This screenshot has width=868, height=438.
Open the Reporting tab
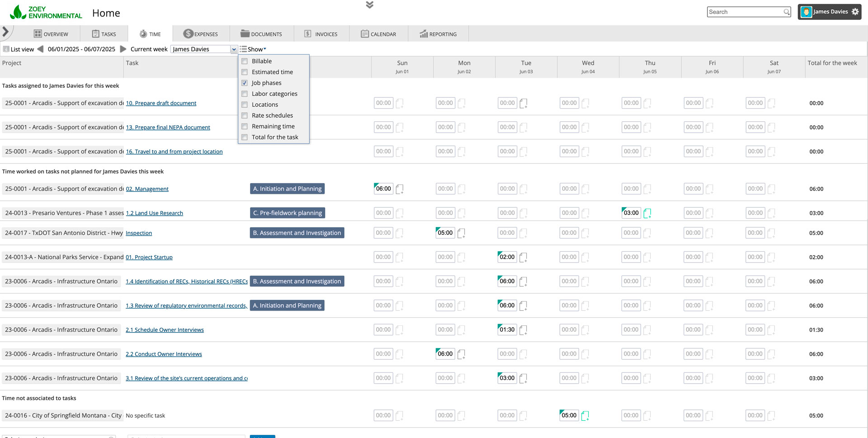[x=438, y=34]
